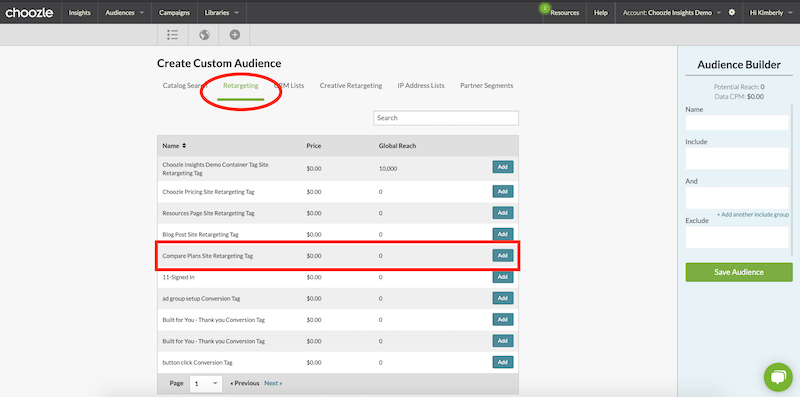Image resolution: width=800 pixels, height=397 pixels.
Task: Add button click Conversion Tag
Action: 503,362
